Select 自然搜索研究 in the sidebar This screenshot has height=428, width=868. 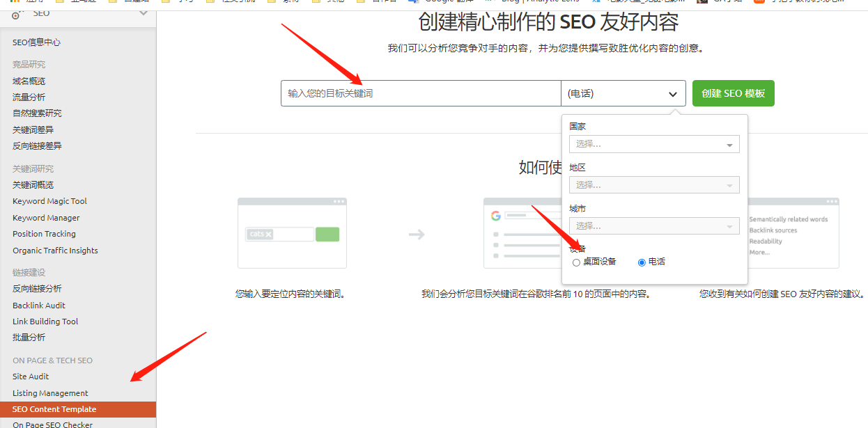coord(37,113)
